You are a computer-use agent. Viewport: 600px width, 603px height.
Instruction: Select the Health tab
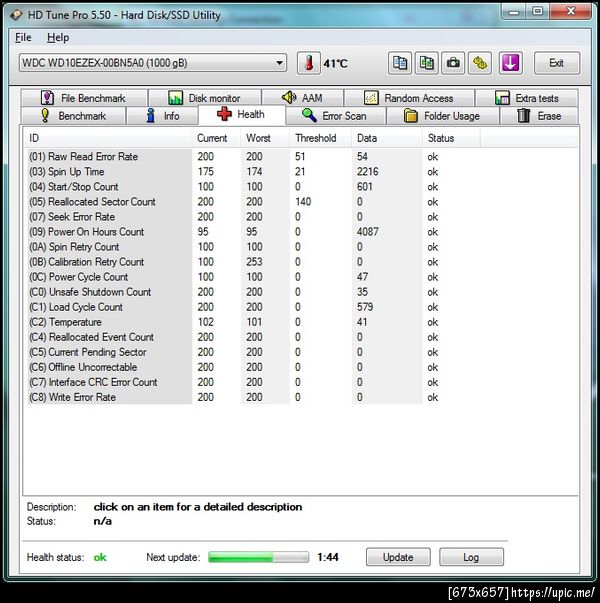click(242, 115)
